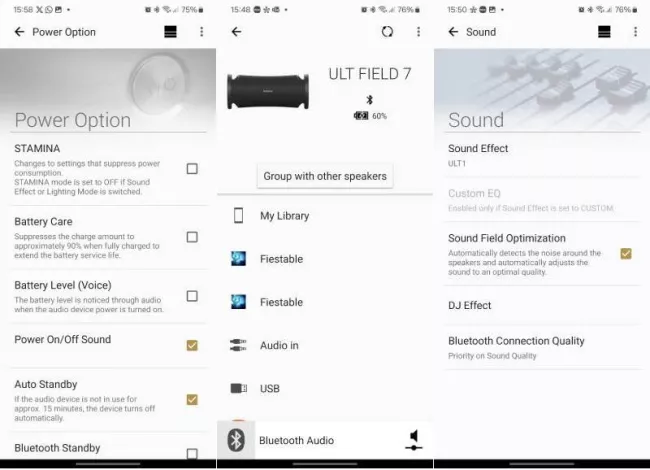650x470 pixels.
Task: Uncheck Sound Field Optimization
Action: (626, 254)
